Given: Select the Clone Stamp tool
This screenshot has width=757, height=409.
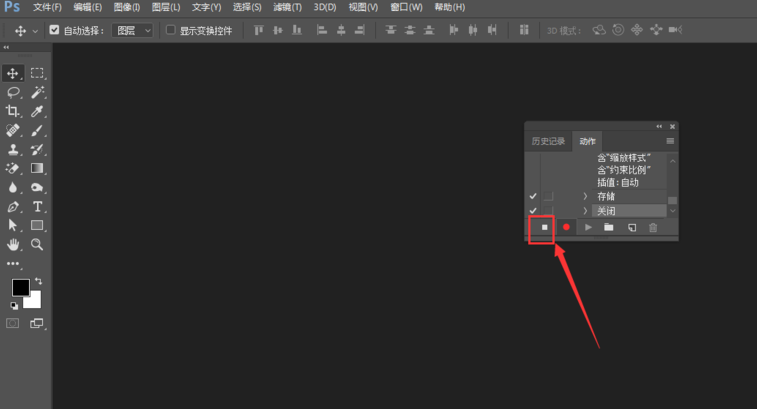Looking at the screenshot, I should (x=13, y=149).
